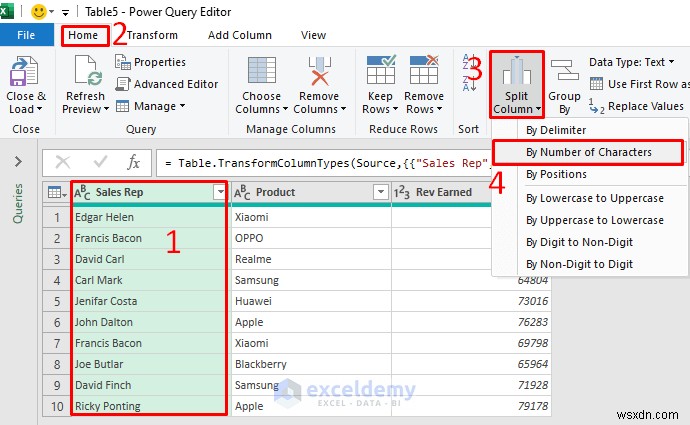Click the Keep Rows icon
Screen dimensions: 690x425
click(381, 70)
